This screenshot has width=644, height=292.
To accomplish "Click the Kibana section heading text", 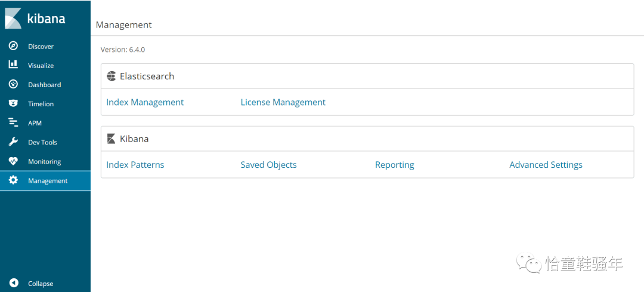I will [134, 139].
